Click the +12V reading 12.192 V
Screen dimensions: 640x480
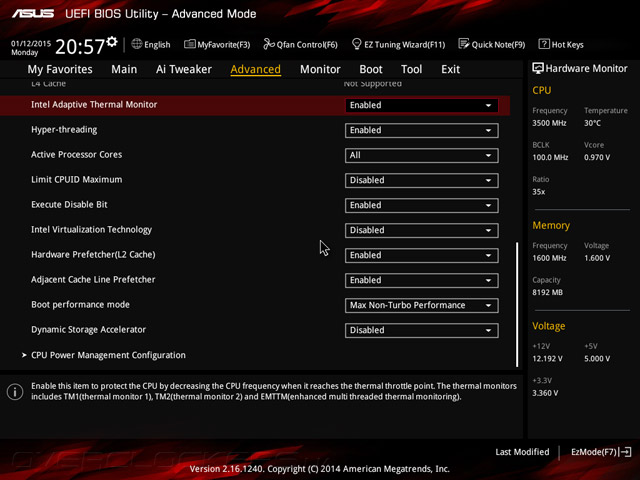(x=547, y=358)
